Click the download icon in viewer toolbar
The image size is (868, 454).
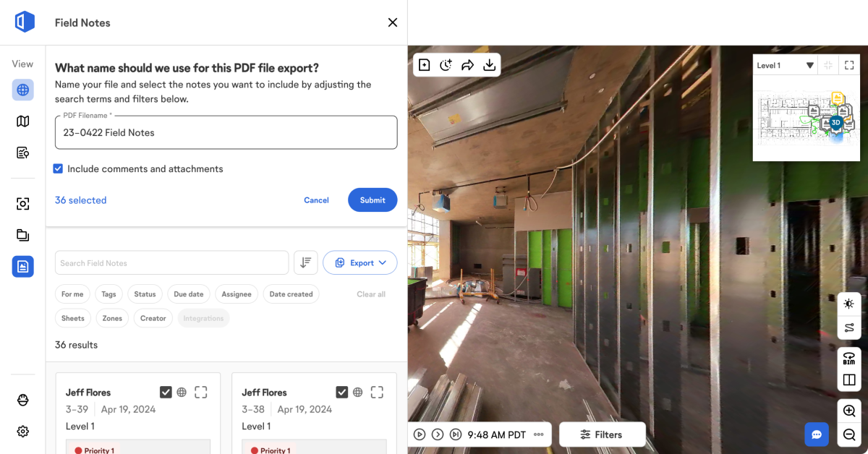(x=490, y=65)
